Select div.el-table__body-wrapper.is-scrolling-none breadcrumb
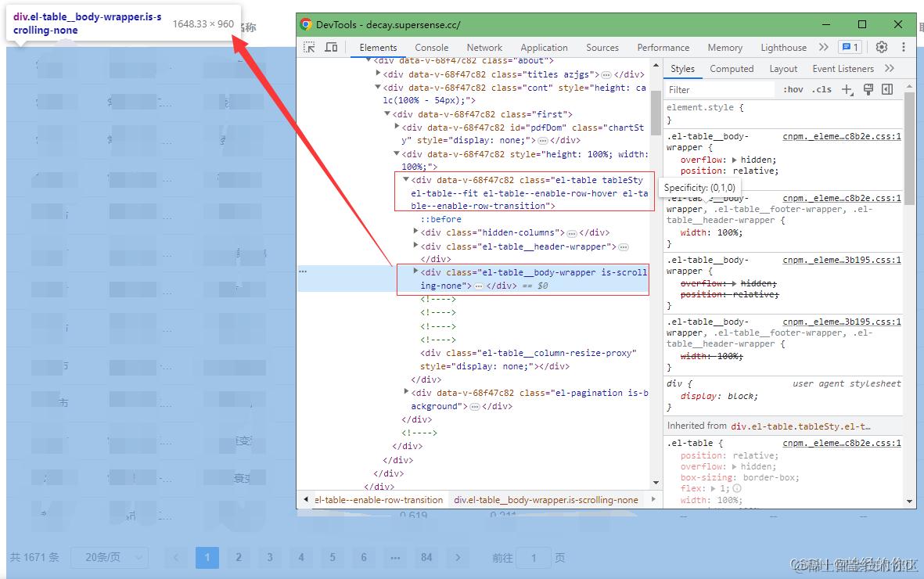924x579 pixels. (x=545, y=500)
